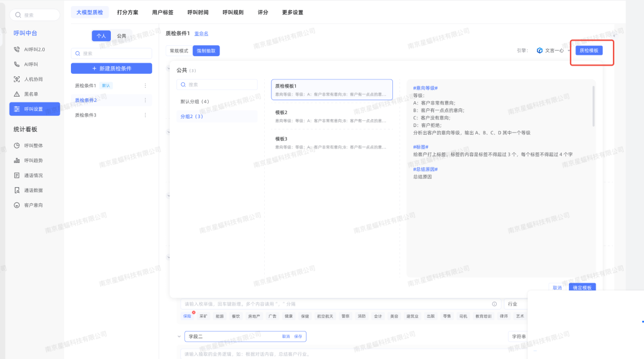Switch to the 打分方案 tab
Screen dimensions: 644x359
point(128,12)
